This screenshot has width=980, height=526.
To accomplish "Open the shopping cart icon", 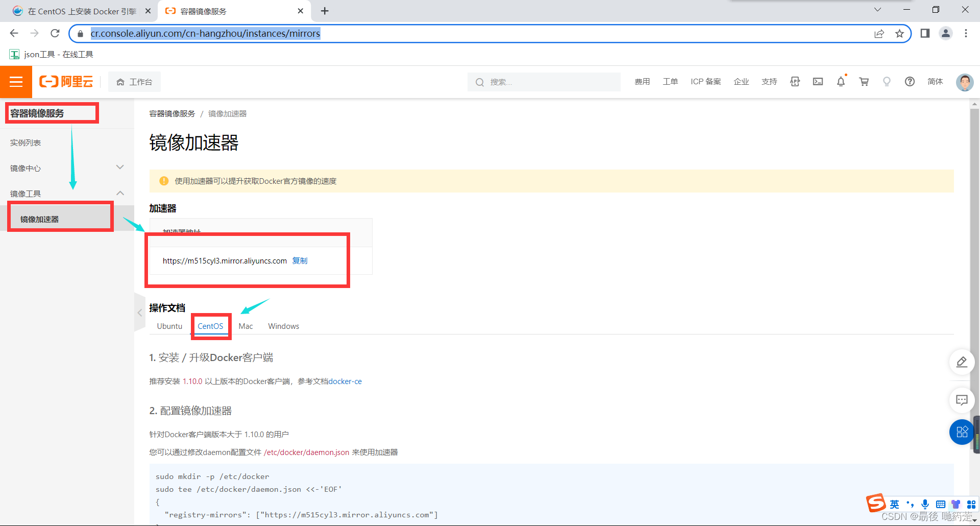I will click(864, 82).
